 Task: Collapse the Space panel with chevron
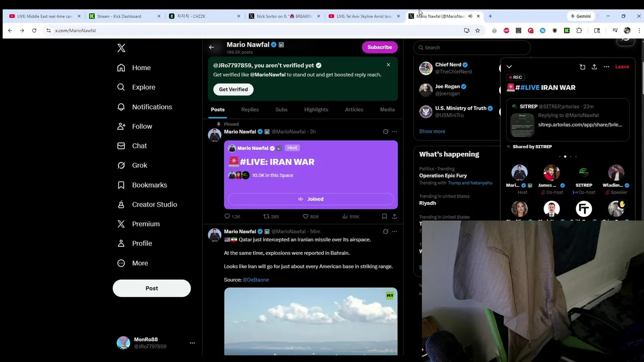[x=509, y=67]
